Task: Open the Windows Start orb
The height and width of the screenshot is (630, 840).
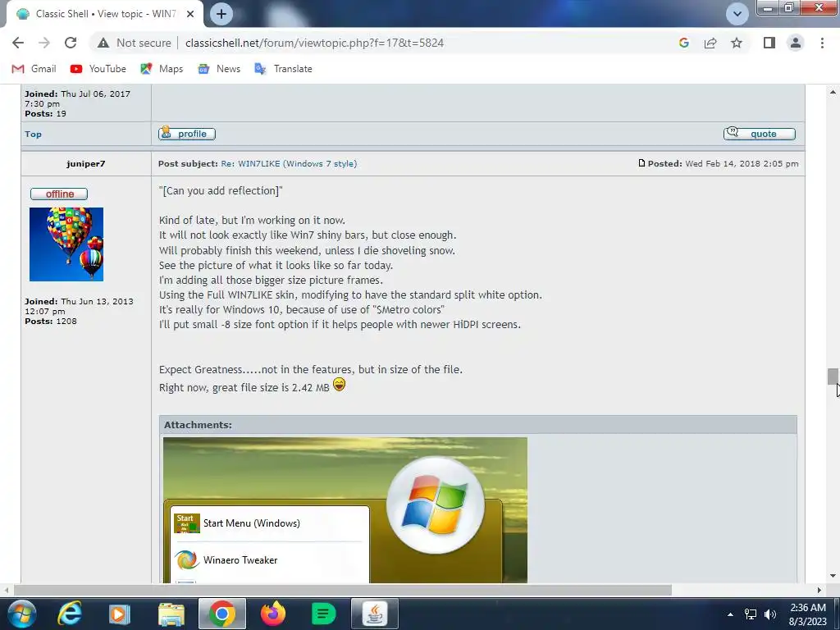Action: 21,614
